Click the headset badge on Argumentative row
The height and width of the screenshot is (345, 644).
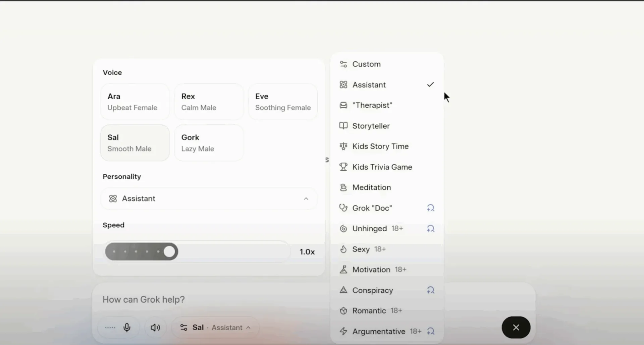[431, 331]
